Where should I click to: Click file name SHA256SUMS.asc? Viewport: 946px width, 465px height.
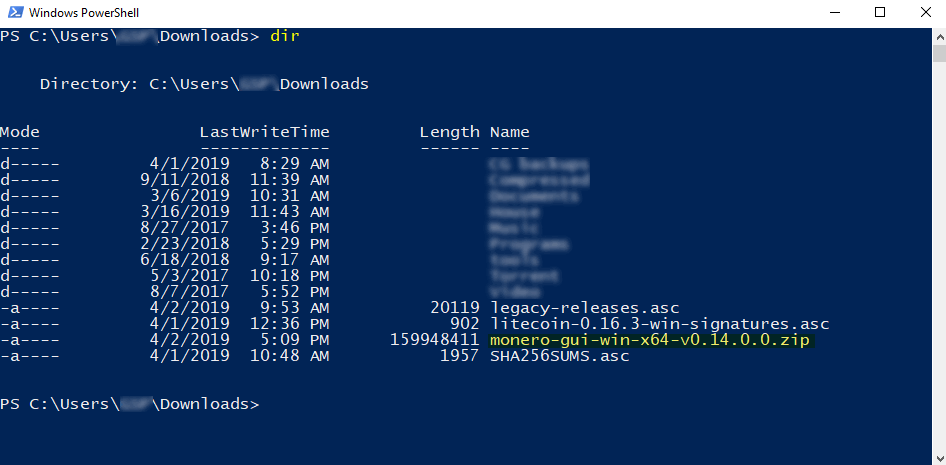tap(560, 356)
